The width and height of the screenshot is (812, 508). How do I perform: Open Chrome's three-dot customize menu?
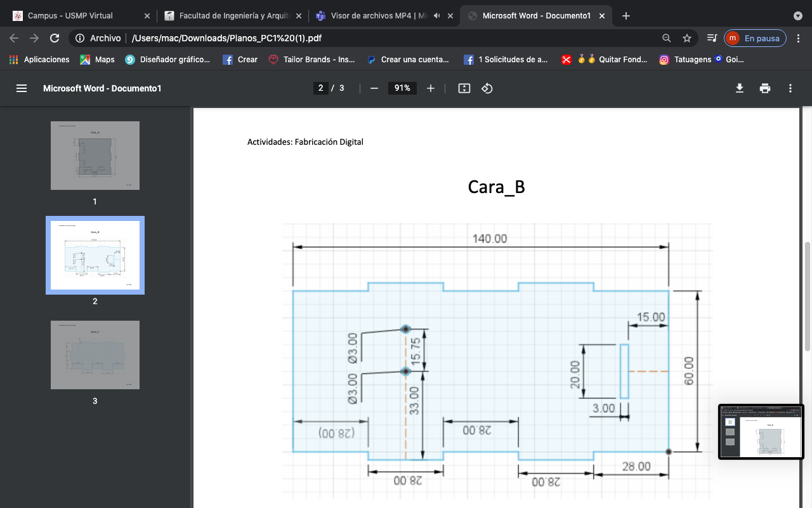(798, 38)
